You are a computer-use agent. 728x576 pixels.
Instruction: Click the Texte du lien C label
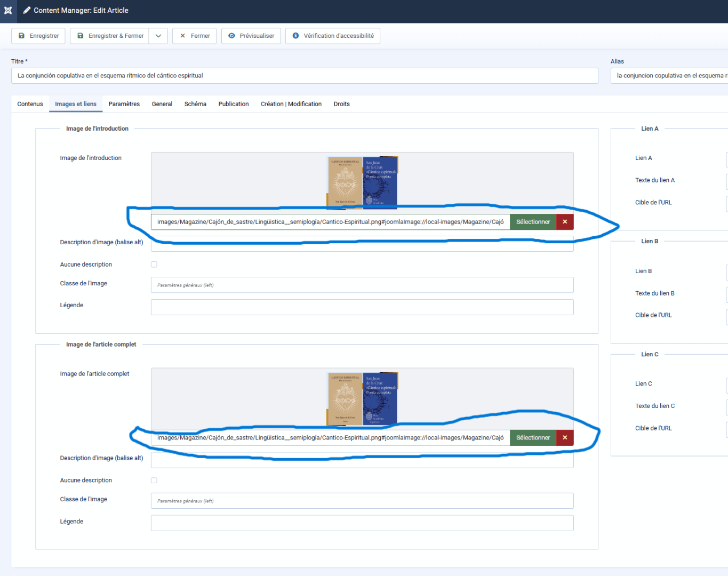pos(655,406)
